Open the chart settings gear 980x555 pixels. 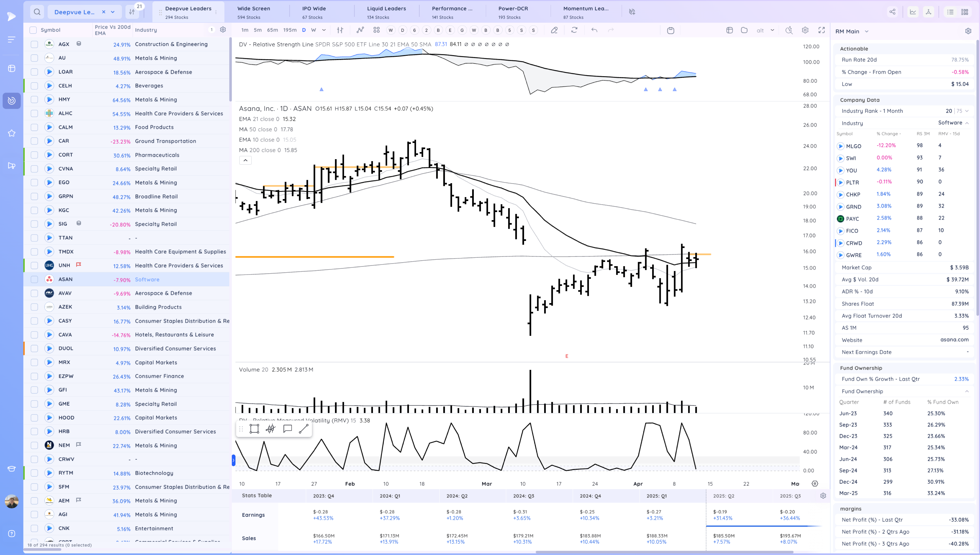click(805, 30)
